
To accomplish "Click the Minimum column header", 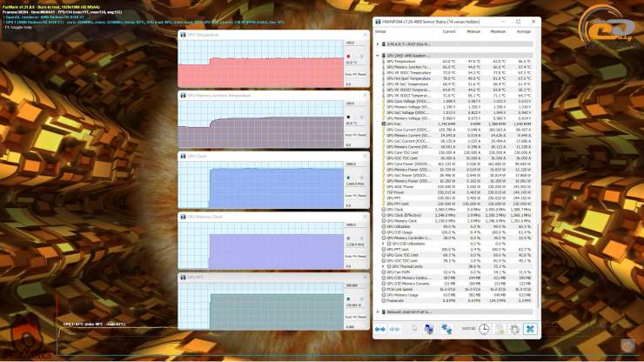I will point(473,31).
